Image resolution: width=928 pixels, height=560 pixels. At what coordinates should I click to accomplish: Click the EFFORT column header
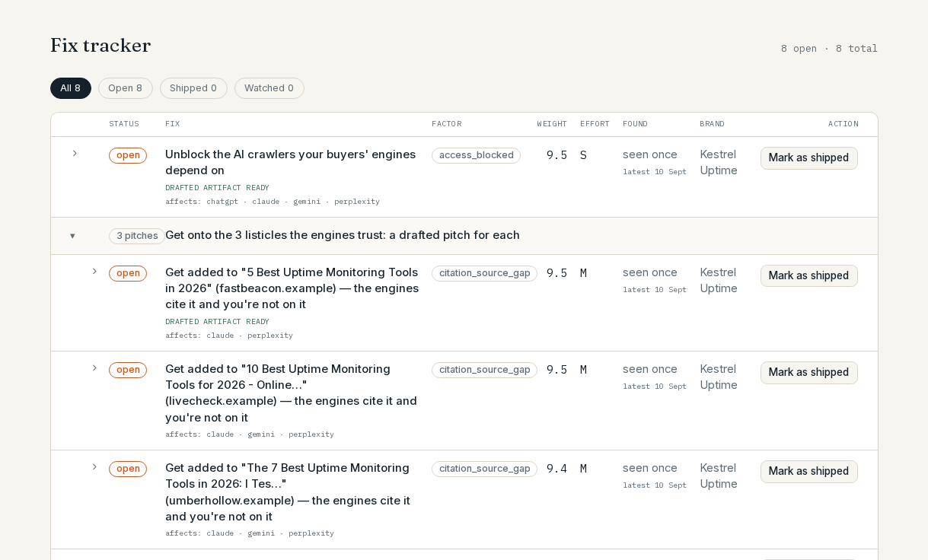click(x=595, y=124)
